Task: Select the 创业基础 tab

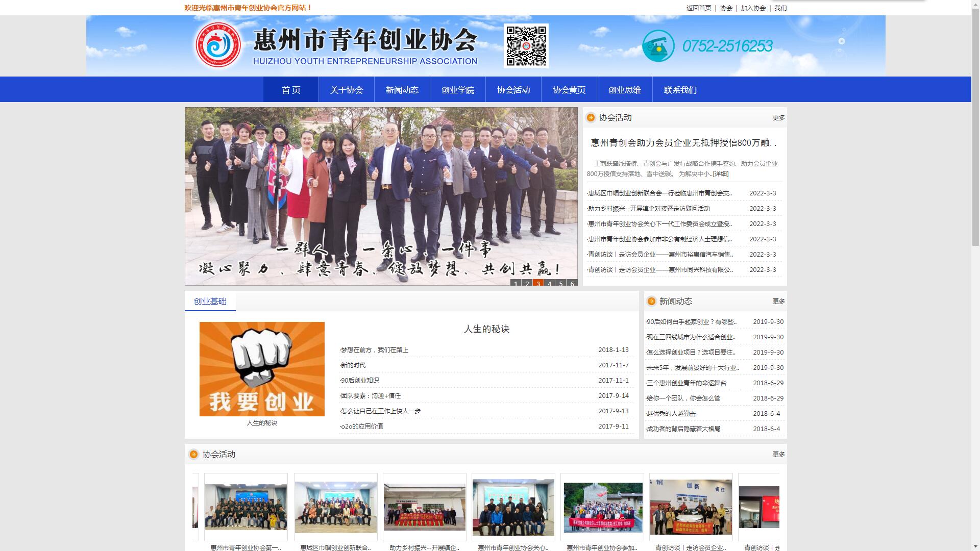Action: [x=210, y=302]
